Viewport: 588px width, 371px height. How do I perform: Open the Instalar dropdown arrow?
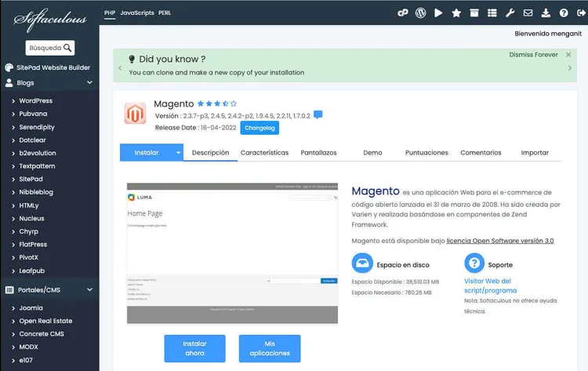point(178,153)
